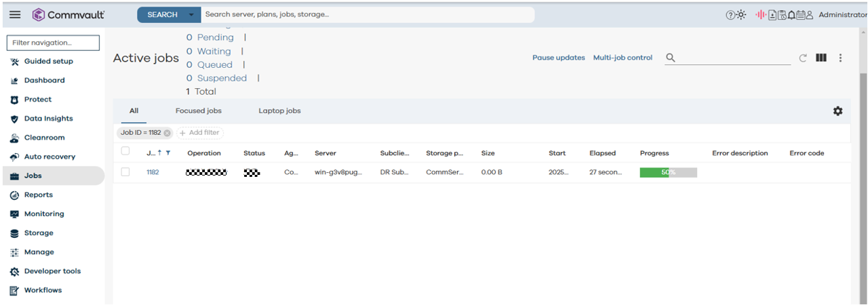Switch to the Laptop jobs tab
The height and width of the screenshot is (305, 868).
(x=279, y=110)
